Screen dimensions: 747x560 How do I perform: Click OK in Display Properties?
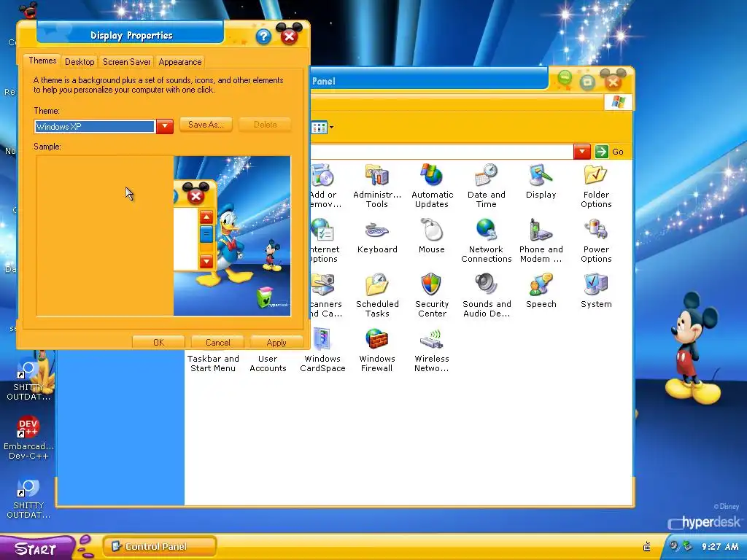coord(158,342)
